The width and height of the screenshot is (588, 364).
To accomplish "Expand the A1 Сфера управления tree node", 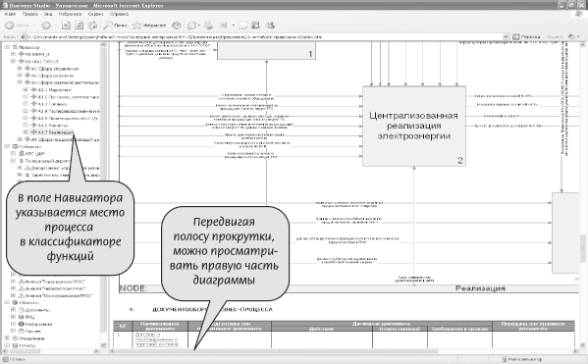I will 20,69.
